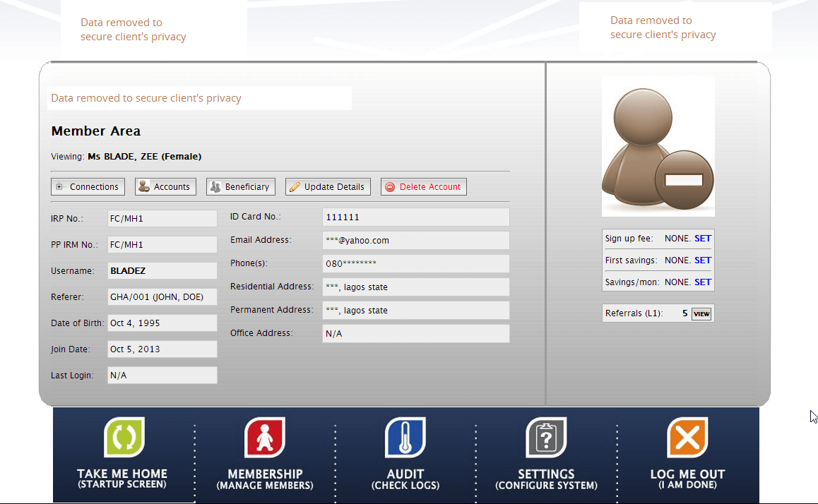Viewport: 818px width, 504px height.
Task: Click the orange Log Me Out icon
Action: point(687,437)
